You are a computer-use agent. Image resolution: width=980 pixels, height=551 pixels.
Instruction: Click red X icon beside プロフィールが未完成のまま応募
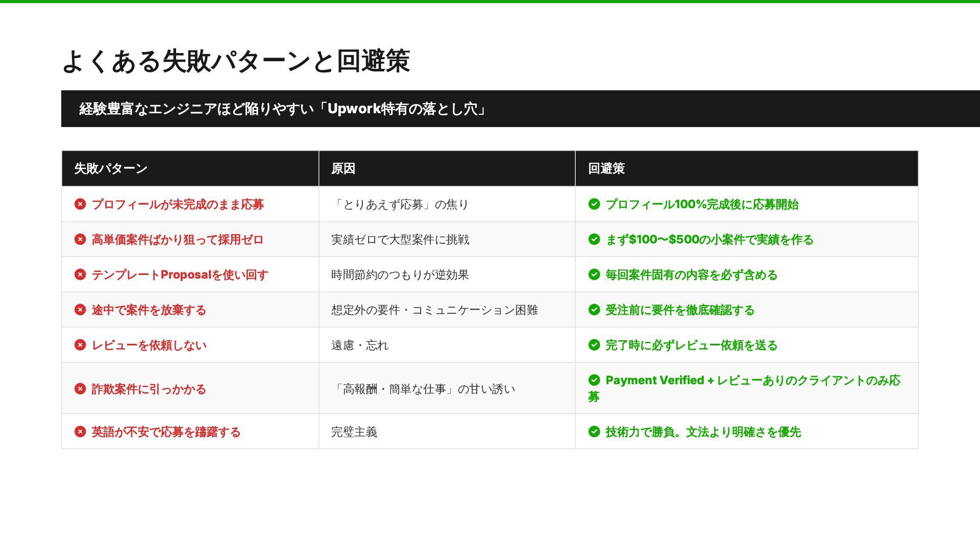point(80,204)
